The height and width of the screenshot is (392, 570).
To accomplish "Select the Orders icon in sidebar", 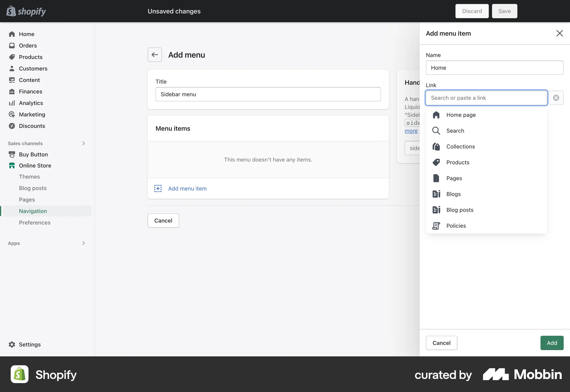I will click(x=12, y=45).
